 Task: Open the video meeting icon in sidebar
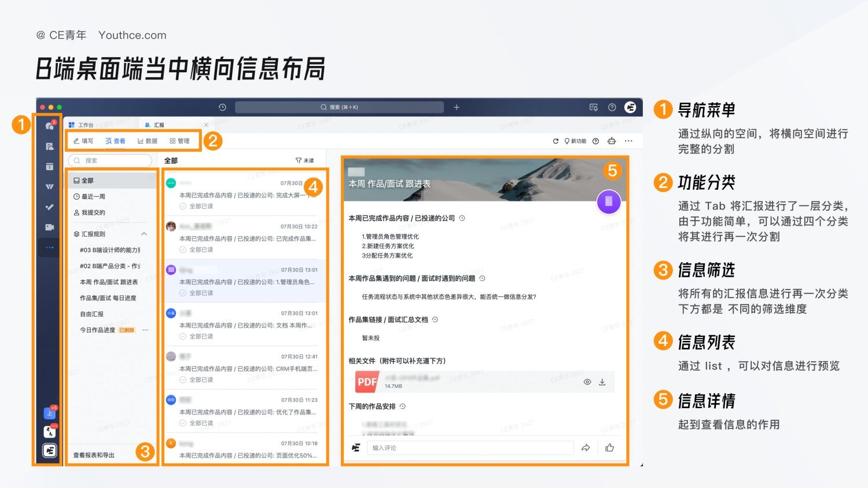point(50,228)
